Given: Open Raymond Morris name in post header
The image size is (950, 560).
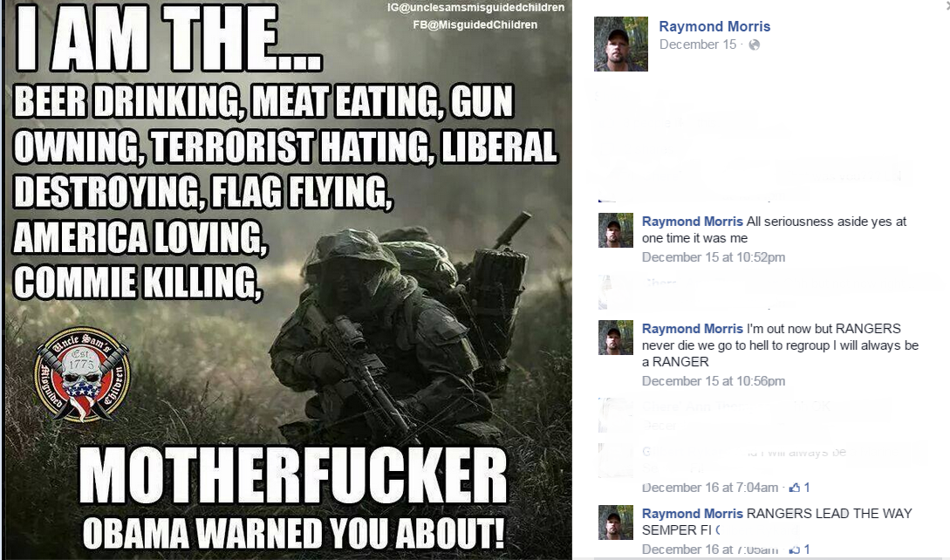Looking at the screenshot, I should [x=714, y=27].
